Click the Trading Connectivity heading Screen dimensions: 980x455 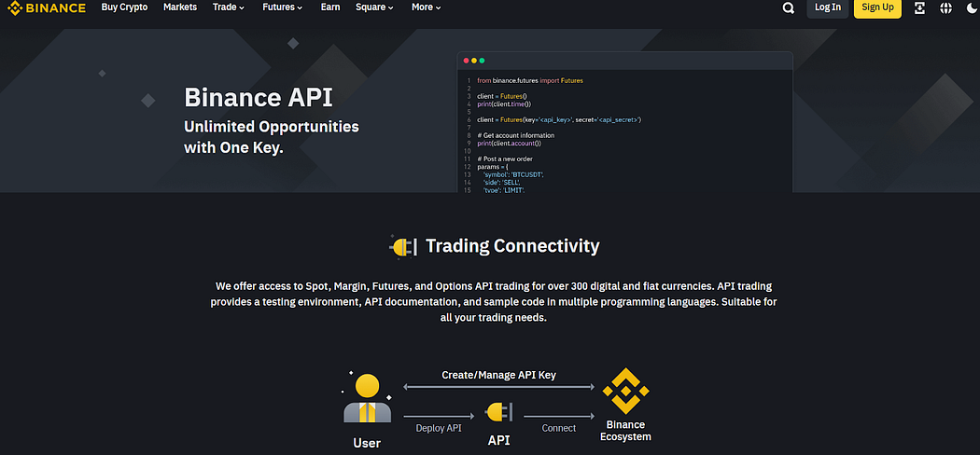pos(512,246)
